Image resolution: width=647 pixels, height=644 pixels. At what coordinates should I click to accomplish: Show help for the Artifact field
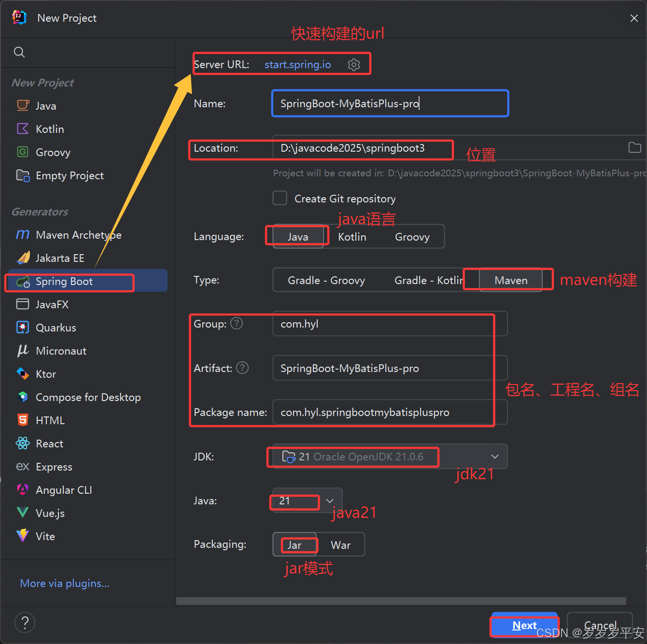(242, 368)
